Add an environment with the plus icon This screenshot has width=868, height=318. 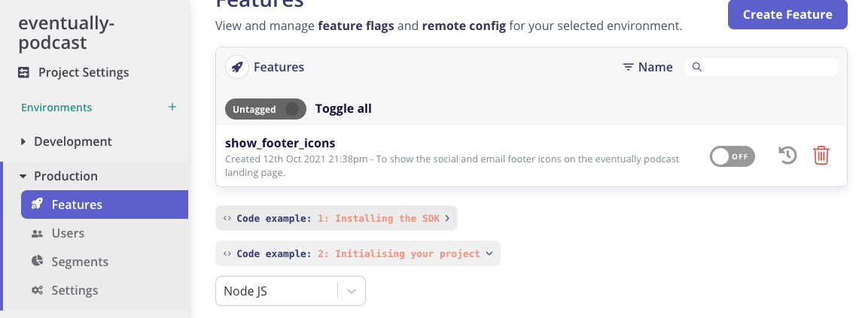(x=172, y=108)
